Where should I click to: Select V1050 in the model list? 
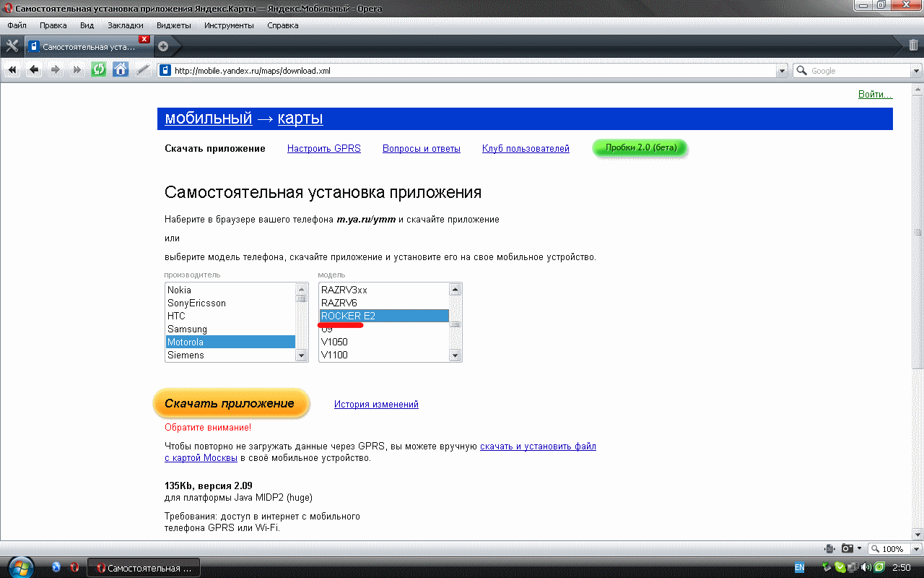[384, 342]
